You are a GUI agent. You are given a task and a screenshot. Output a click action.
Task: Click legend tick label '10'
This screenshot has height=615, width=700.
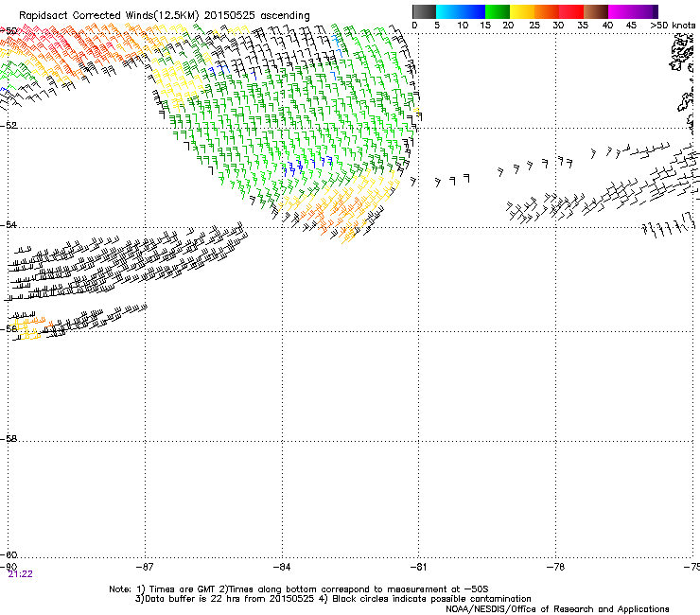[463, 26]
